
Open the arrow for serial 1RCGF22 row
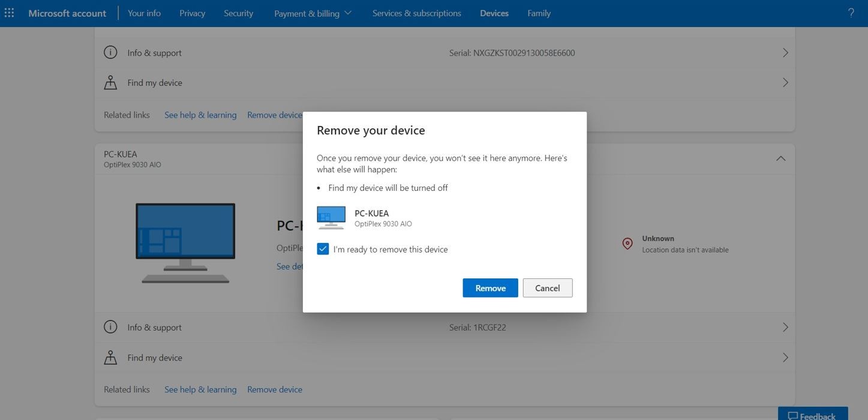click(x=785, y=328)
